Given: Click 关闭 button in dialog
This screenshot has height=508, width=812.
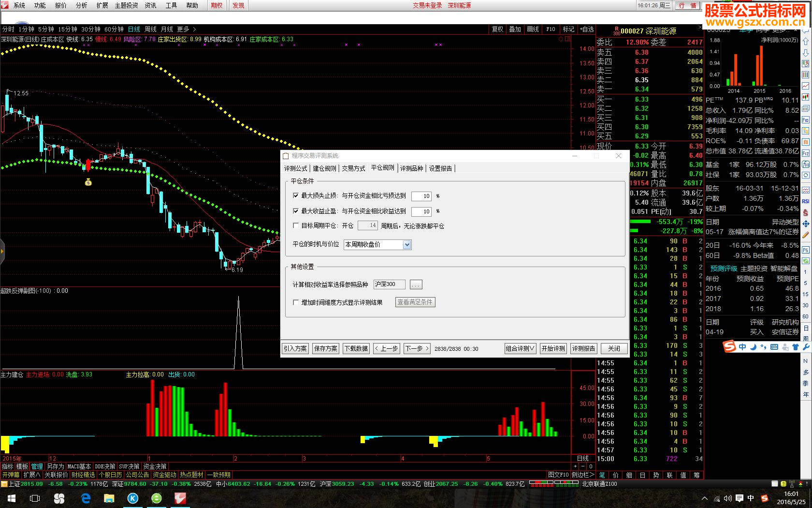Looking at the screenshot, I should [x=614, y=348].
